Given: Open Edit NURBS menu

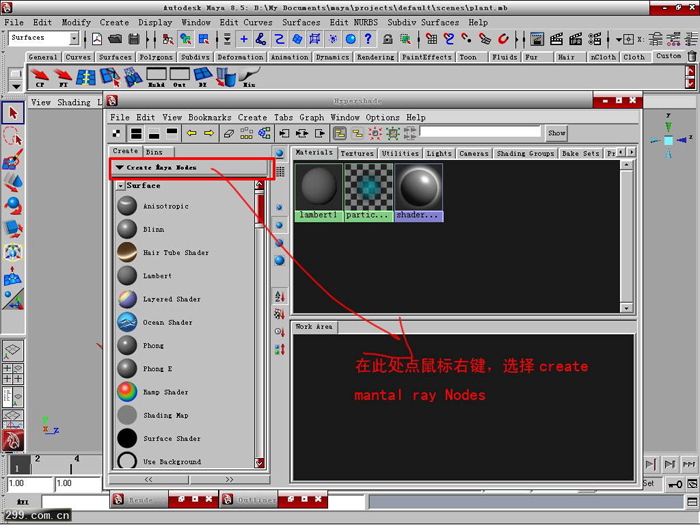Looking at the screenshot, I should [x=354, y=22].
